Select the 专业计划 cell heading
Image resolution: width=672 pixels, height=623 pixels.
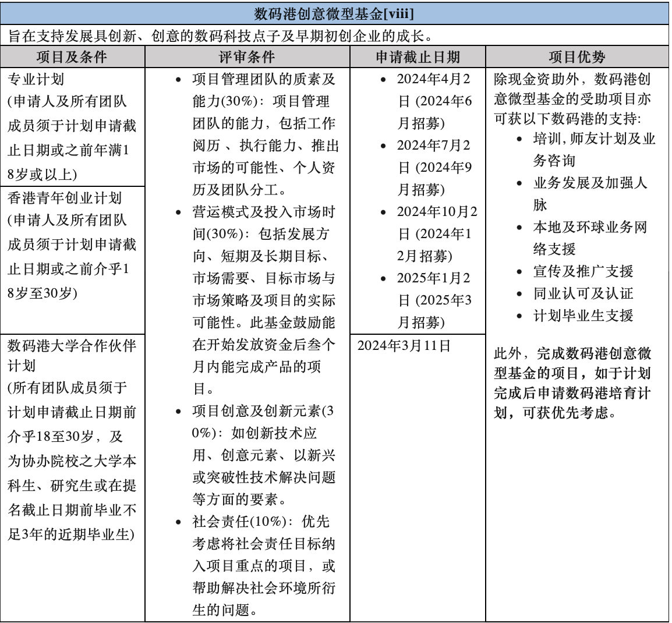click(36, 79)
